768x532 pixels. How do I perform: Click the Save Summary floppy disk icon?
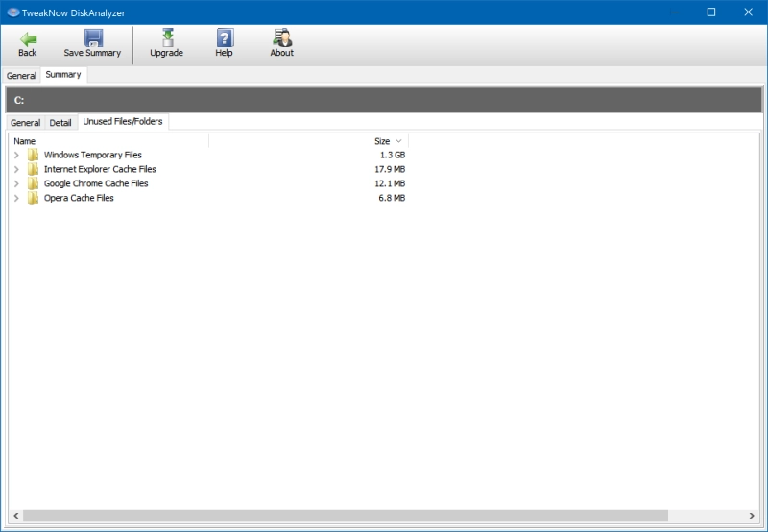(x=93, y=37)
